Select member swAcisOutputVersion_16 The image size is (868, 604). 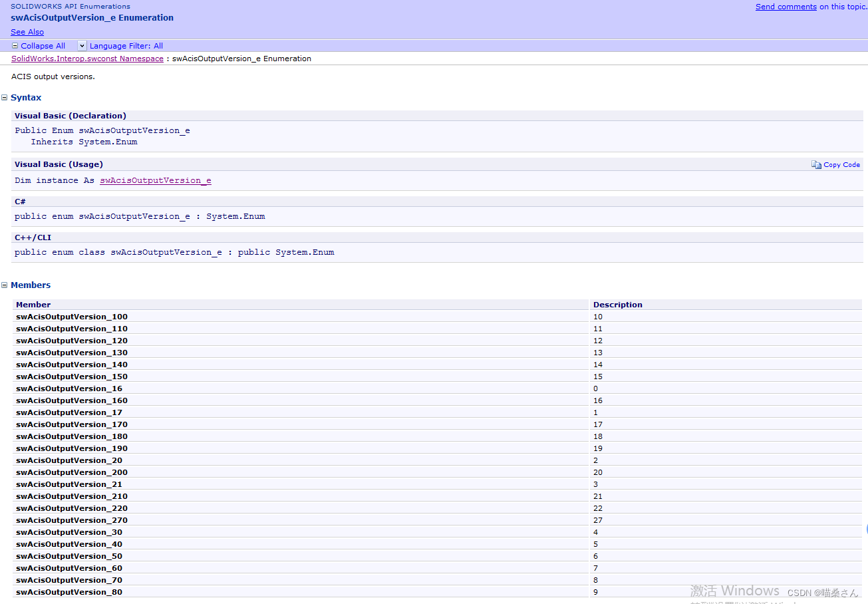[x=69, y=388]
